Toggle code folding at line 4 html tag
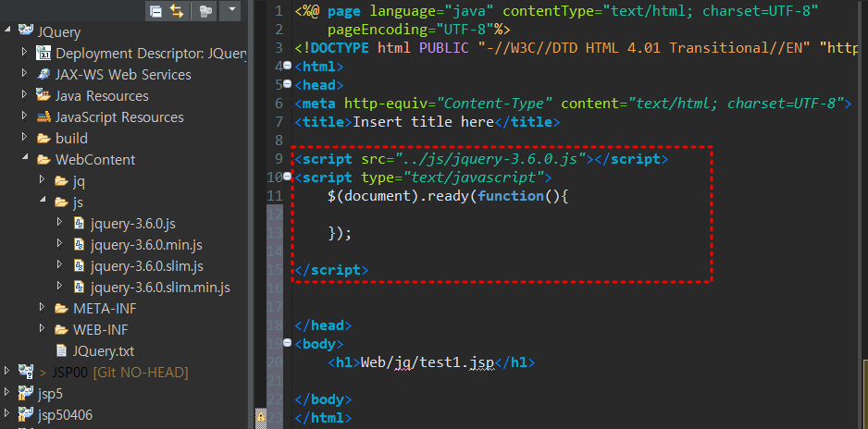 (287, 66)
